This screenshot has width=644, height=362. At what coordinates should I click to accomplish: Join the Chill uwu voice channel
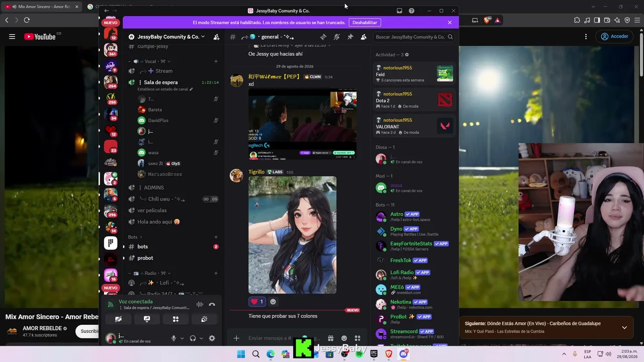[x=173, y=199]
